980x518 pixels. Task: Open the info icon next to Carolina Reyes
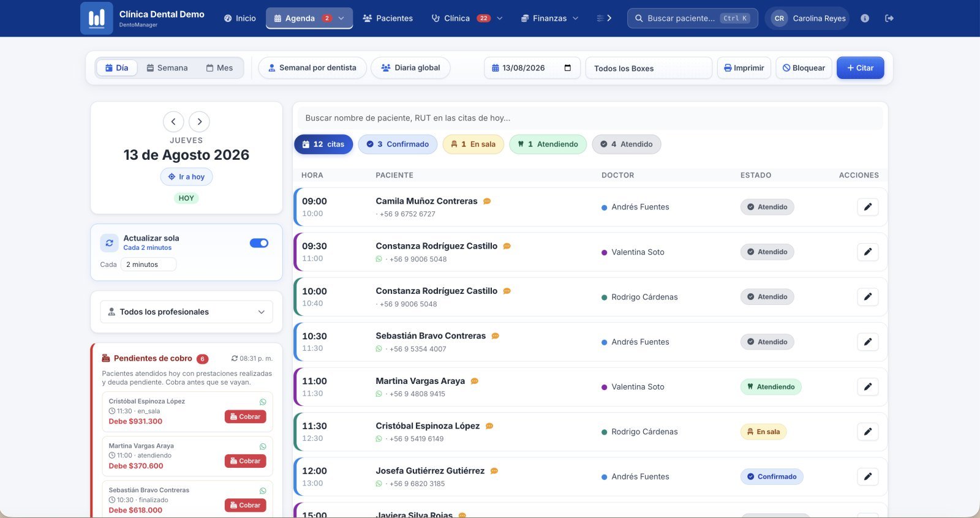[865, 18]
